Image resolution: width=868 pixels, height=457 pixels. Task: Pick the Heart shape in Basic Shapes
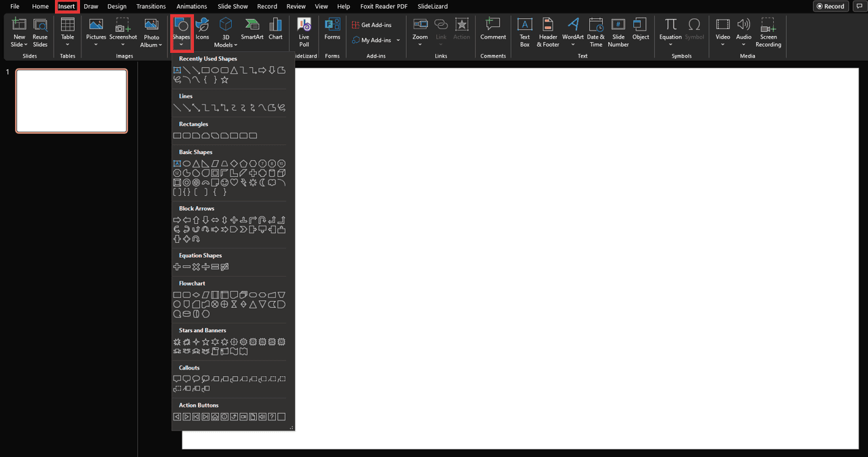234,182
